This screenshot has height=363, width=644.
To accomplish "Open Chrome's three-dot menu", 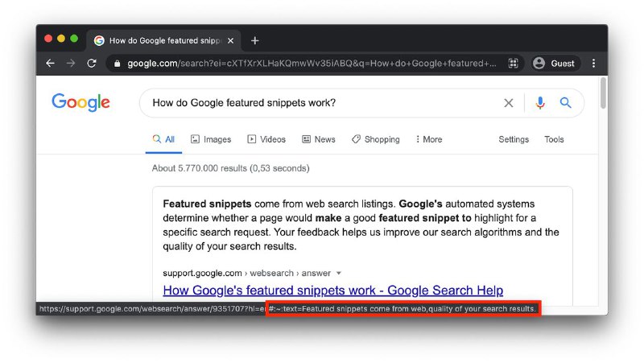I will coord(593,64).
